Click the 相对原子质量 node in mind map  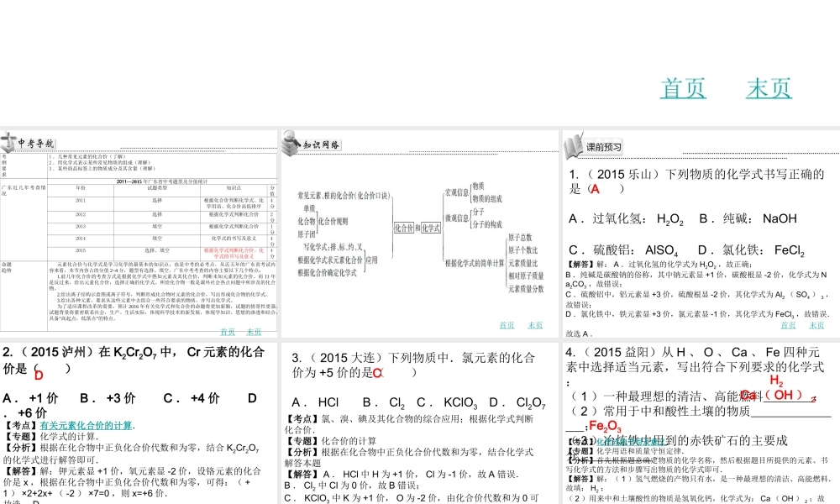(x=526, y=276)
